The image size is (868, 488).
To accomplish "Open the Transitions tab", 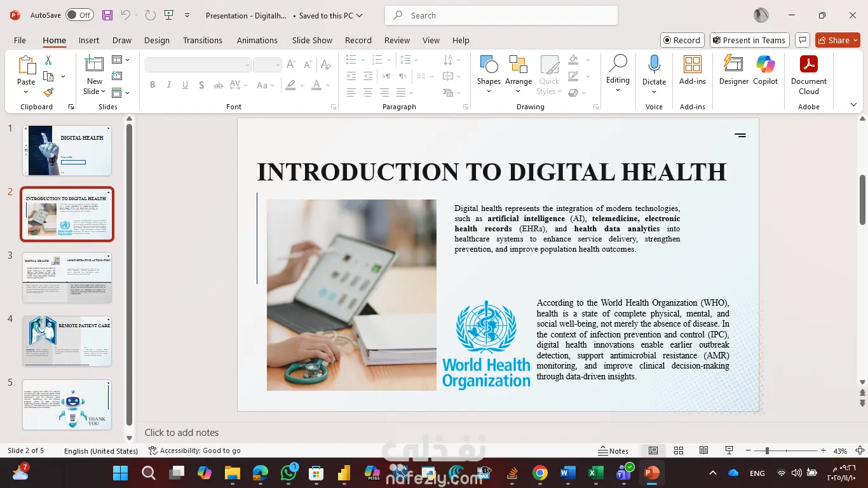I will (202, 40).
